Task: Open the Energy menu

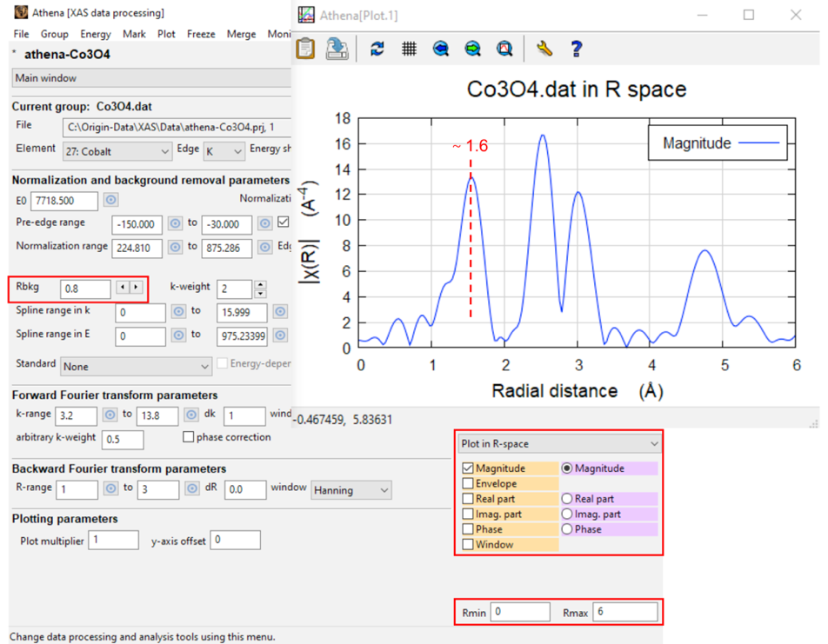Action: pyautogui.click(x=96, y=34)
